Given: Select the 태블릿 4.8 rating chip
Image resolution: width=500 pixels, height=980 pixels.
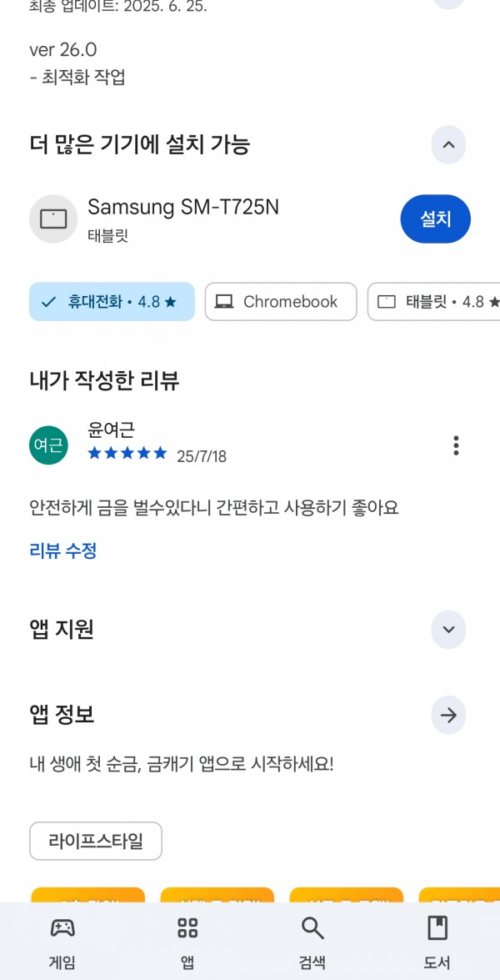Looking at the screenshot, I should [434, 302].
